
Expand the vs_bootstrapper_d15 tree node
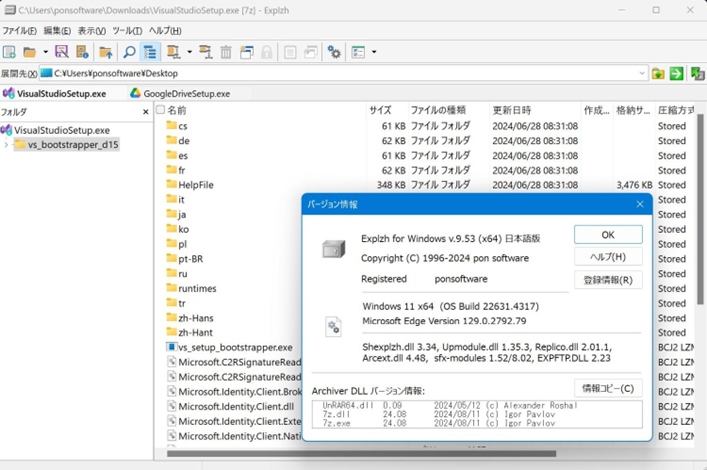pos(6,145)
